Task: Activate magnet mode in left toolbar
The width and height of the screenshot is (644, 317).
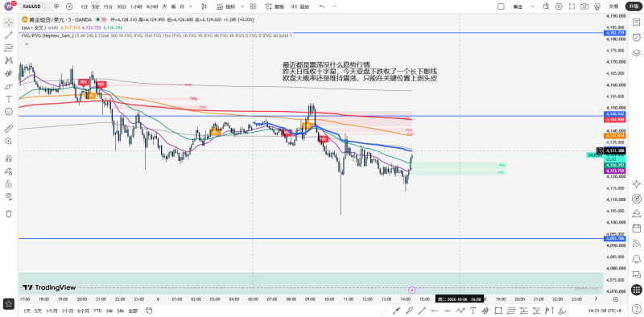Action: [9, 158]
